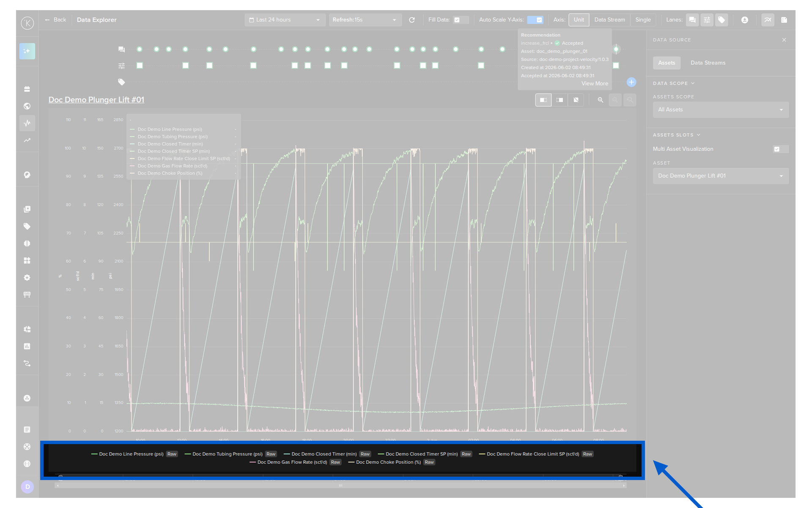
Task: Click the scrollbar's right arrow below chart
Action: coord(624,486)
